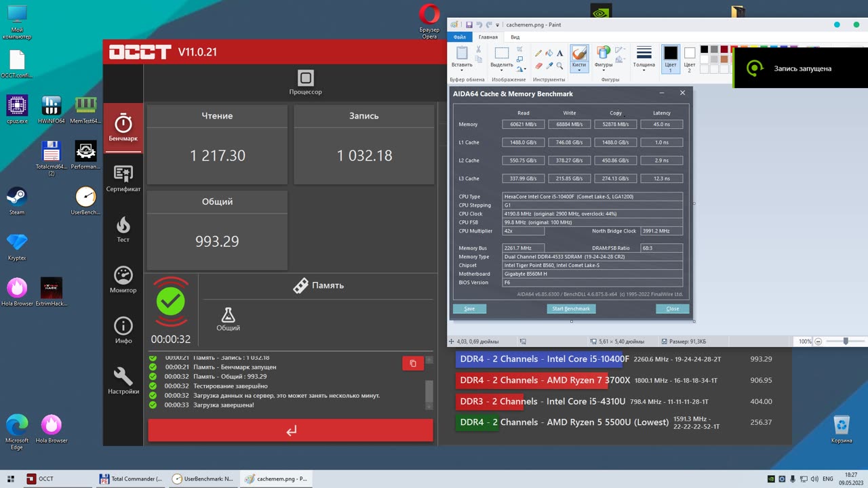The width and height of the screenshot is (868, 488).
Task: Open the Инфо section in OCCT
Action: point(123,330)
